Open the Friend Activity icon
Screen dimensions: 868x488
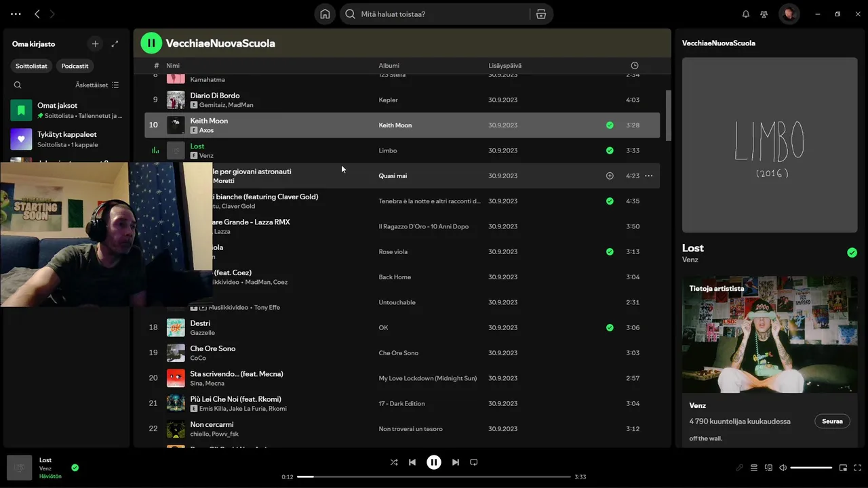[x=764, y=14]
